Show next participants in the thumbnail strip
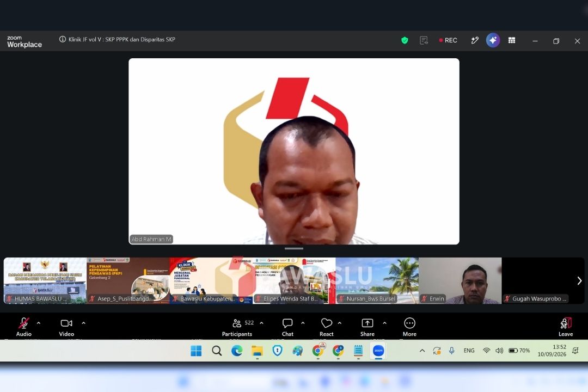 click(579, 280)
